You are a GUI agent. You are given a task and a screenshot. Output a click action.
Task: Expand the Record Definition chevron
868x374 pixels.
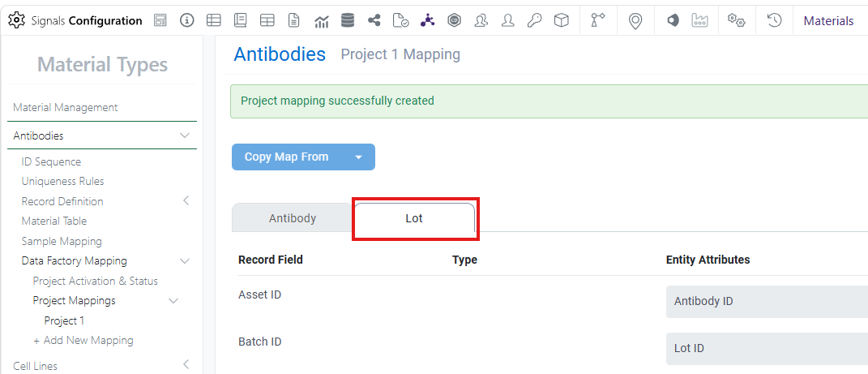[186, 200]
